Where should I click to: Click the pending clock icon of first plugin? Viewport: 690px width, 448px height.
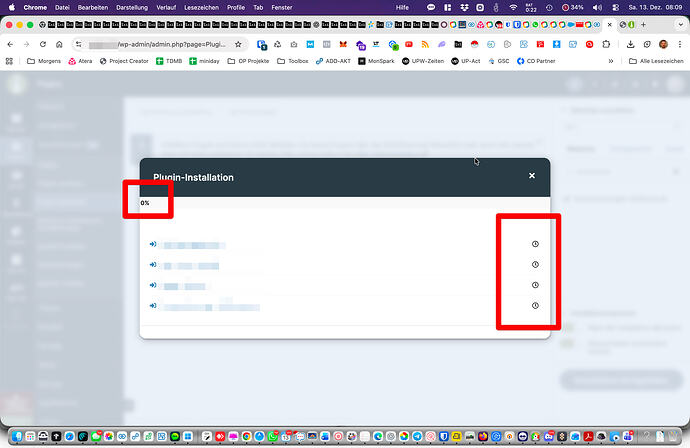point(535,244)
